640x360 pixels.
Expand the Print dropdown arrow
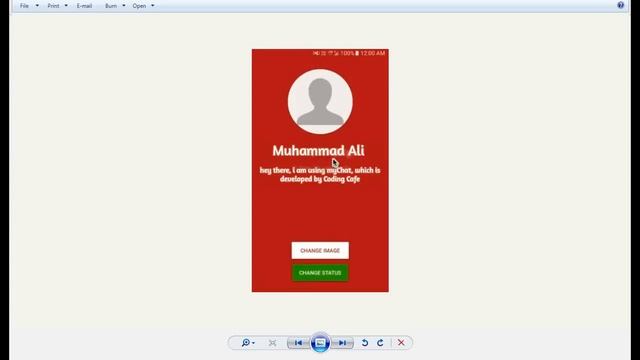66,6
